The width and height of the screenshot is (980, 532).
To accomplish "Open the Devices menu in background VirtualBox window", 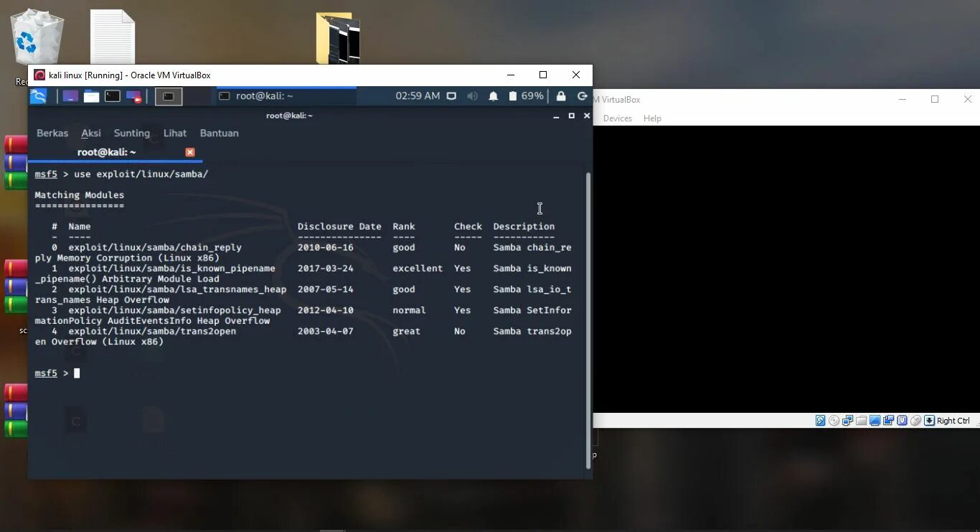I will click(618, 118).
